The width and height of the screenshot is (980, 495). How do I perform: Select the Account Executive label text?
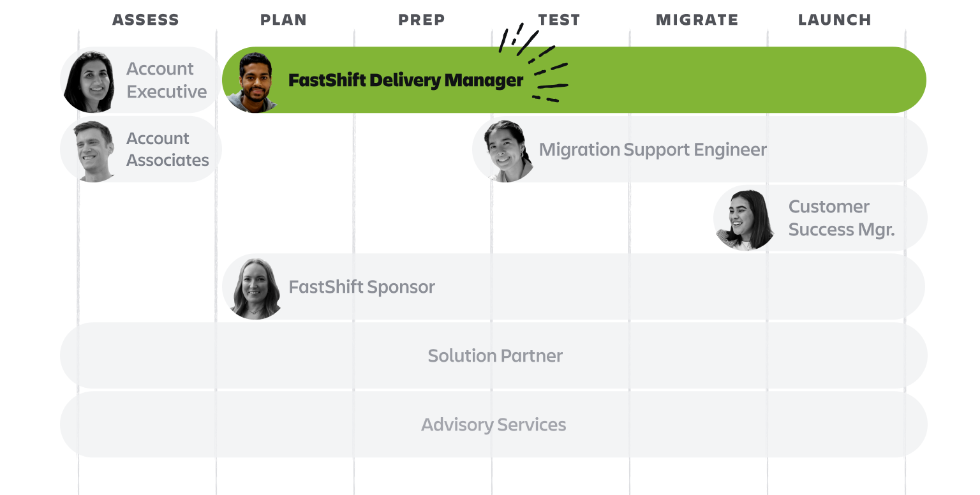167,80
